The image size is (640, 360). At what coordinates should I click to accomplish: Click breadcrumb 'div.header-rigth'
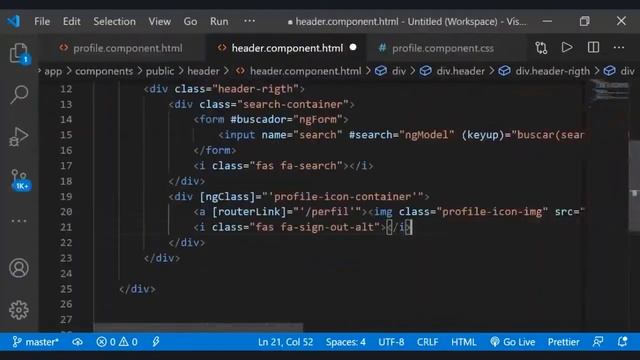(553, 71)
